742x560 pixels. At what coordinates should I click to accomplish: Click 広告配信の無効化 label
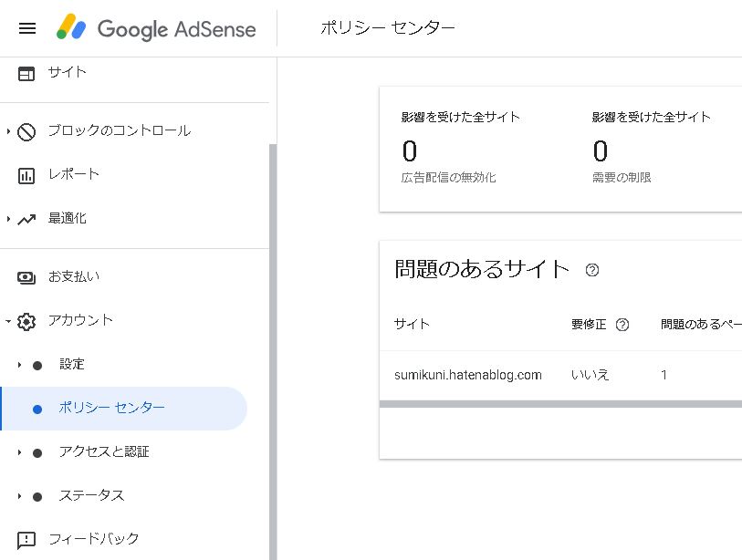coord(449,178)
